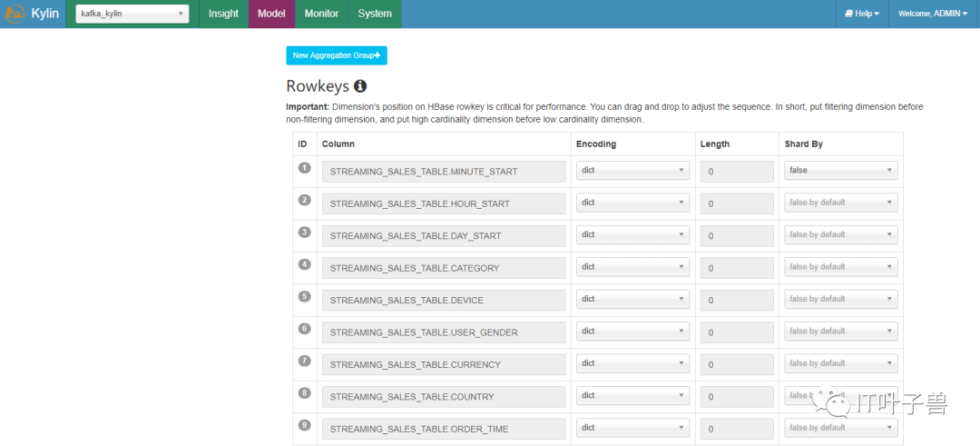This screenshot has height=446, width=980.
Task: Click row ID badge 1
Action: point(304,168)
